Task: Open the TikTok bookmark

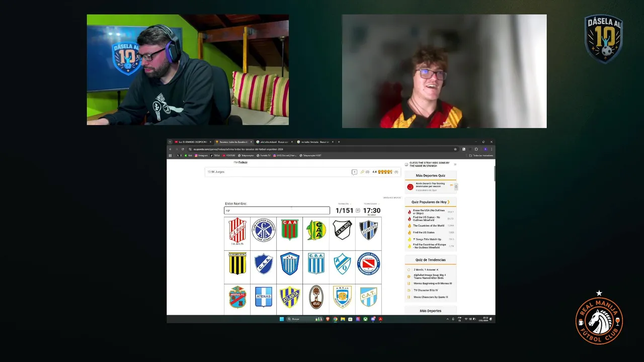Action: coord(215,155)
